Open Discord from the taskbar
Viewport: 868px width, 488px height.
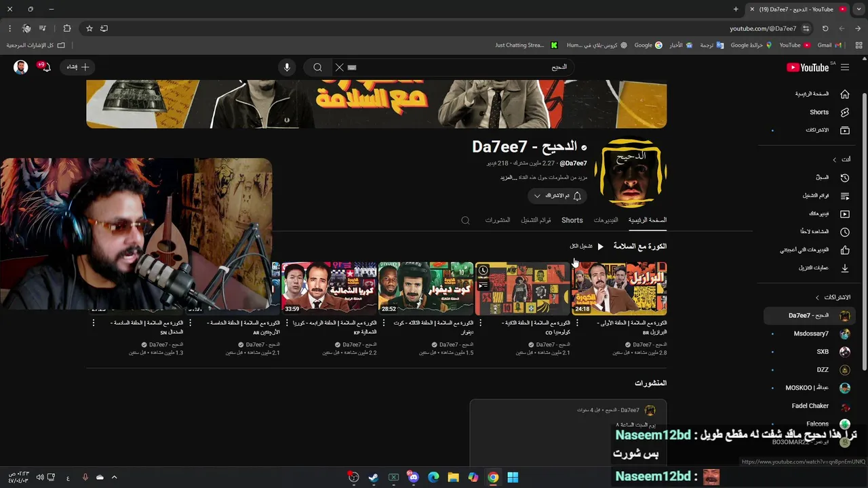(414, 477)
